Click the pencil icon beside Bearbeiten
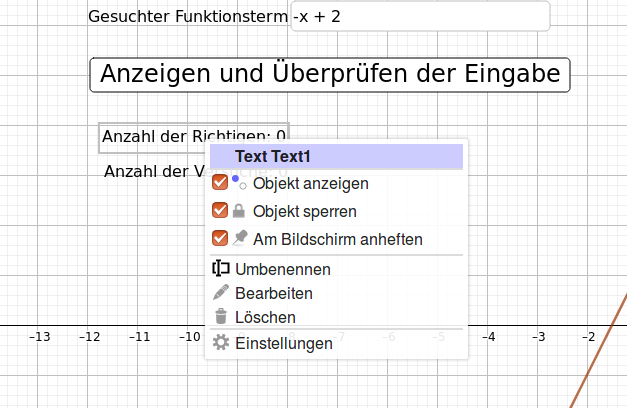627x408 pixels. tap(221, 292)
